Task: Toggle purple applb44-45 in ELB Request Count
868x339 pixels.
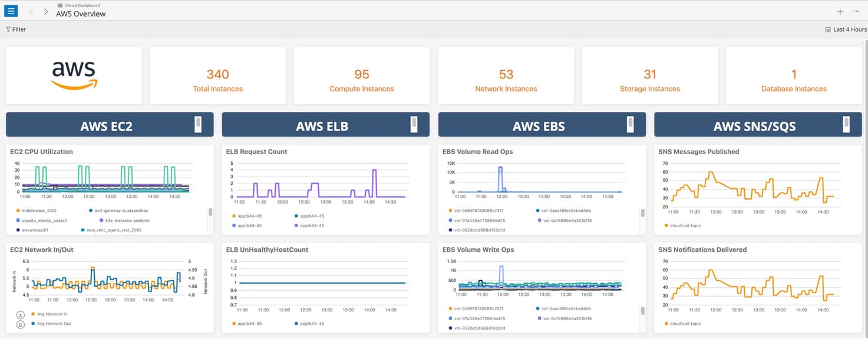Action: coord(309,225)
